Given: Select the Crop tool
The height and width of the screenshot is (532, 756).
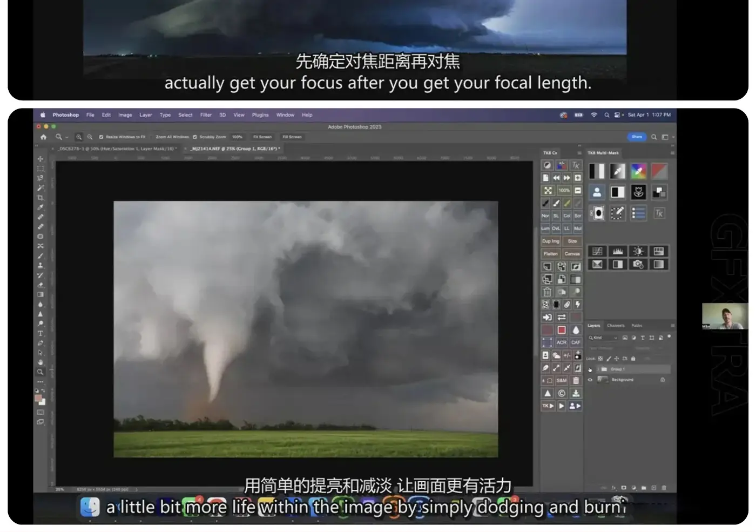Looking at the screenshot, I should (x=40, y=198).
